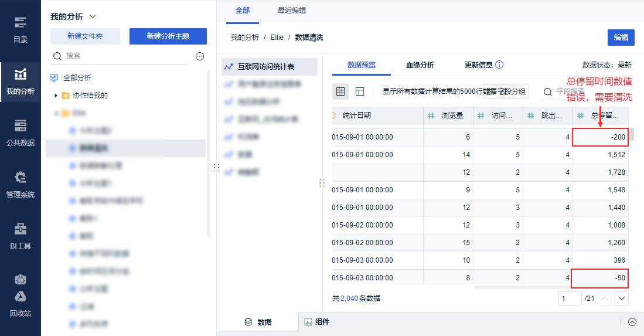Go to the next page arrow
Image resolution: width=644 pixels, height=336 pixels.
[622, 298]
